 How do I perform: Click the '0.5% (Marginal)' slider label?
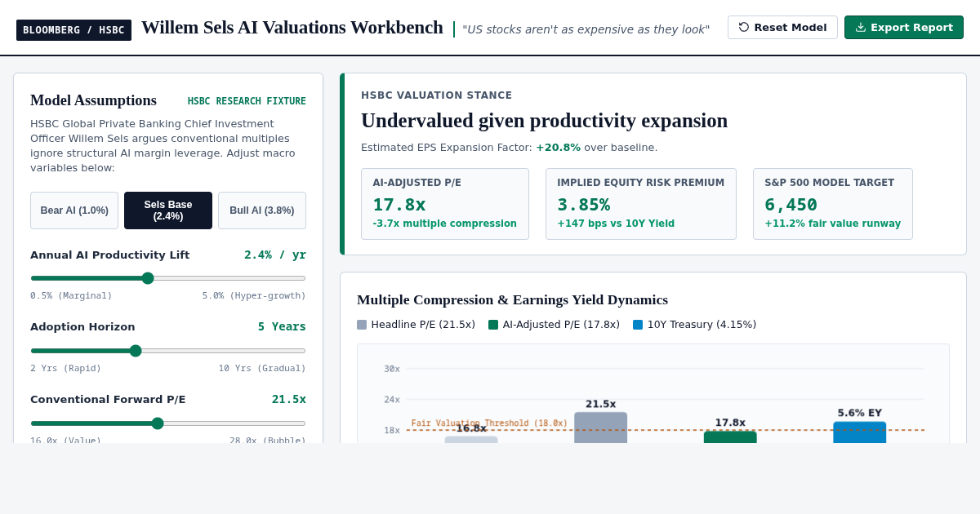[71, 296]
